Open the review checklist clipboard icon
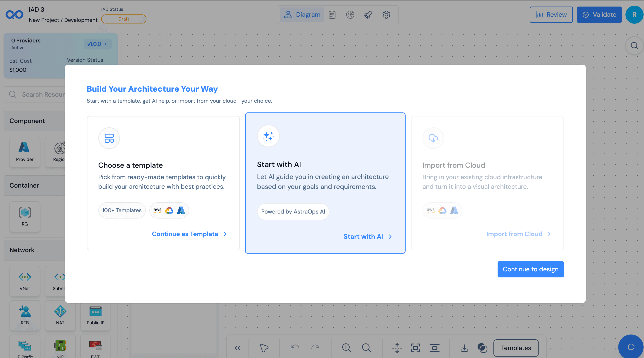Viewport: 644px width, 358px height. pos(332,14)
